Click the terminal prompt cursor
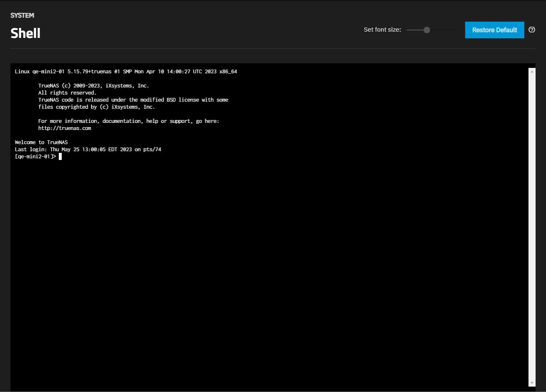Image resolution: width=546 pixels, height=392 pixels. (x=60, y=157)
